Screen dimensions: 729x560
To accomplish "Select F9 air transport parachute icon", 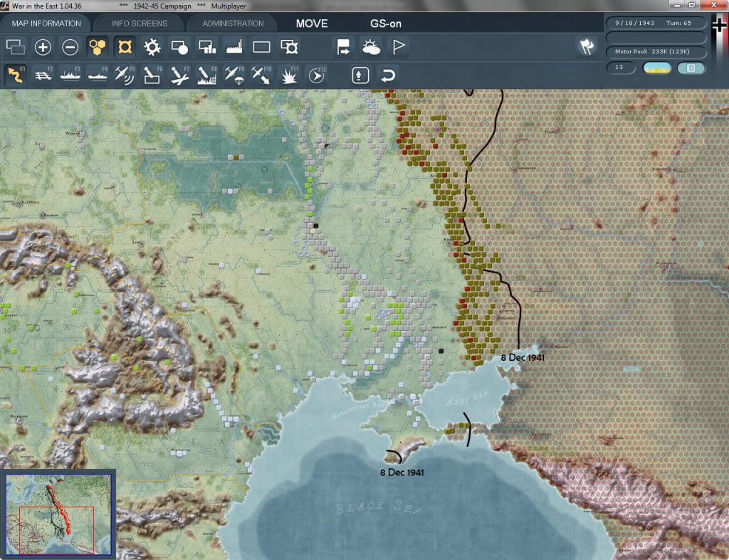I will 234,75.
